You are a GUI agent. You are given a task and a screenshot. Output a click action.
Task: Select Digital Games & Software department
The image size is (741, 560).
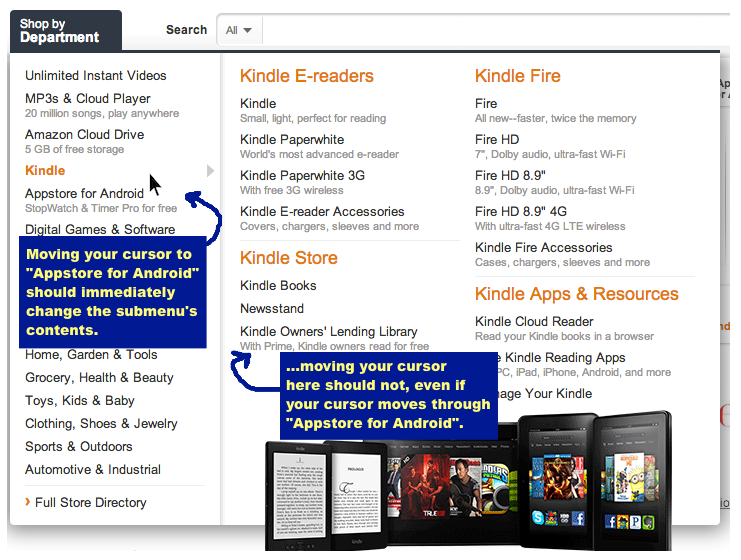click(100, 229)
